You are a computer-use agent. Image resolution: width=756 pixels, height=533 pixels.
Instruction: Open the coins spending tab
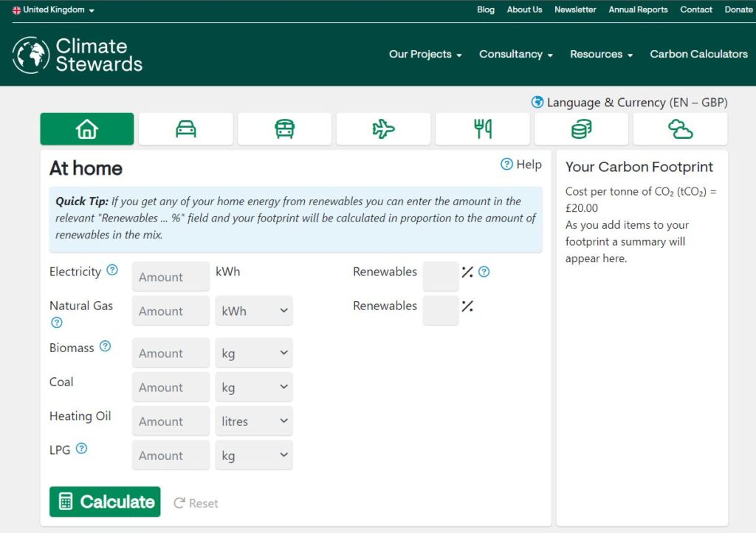pyautogui.click(x=581, y=128)
